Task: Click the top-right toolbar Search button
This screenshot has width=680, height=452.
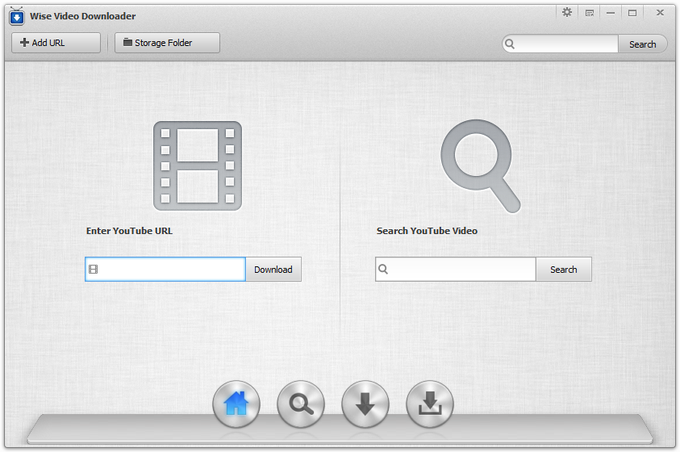Action: 643,44
